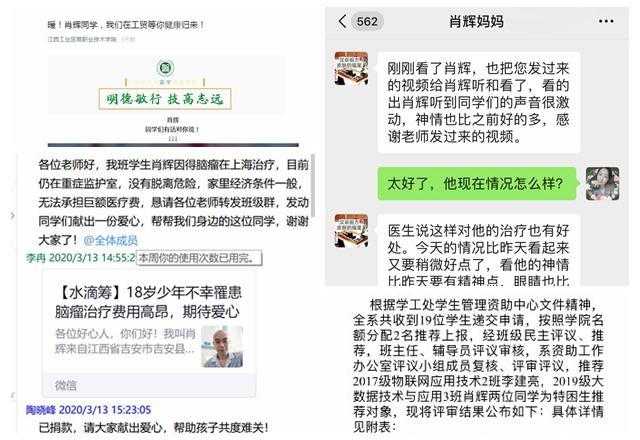Screen dimensions: 640x440
Task: Expand the left-edge side panel arrow
Action: click(12, 215)
